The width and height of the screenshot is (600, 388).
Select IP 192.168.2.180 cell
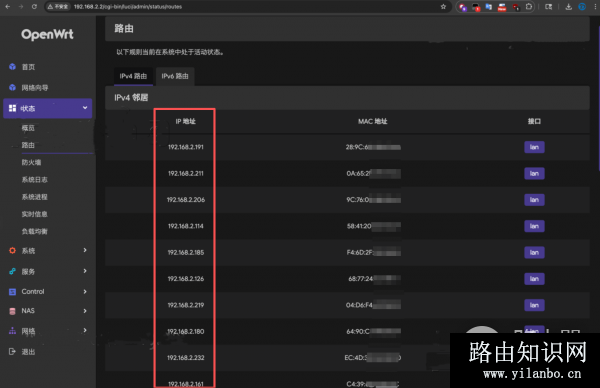point(186,331)
